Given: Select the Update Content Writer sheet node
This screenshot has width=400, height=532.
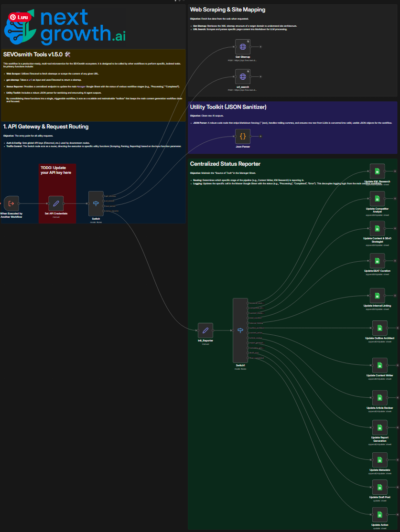Looking at the screenshot, I should 379,365.
